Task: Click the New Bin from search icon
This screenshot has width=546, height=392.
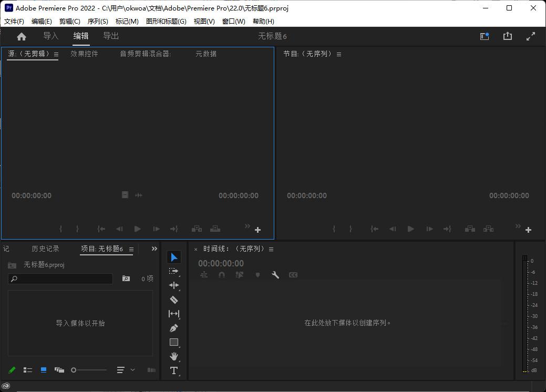Action: (126, 278)
